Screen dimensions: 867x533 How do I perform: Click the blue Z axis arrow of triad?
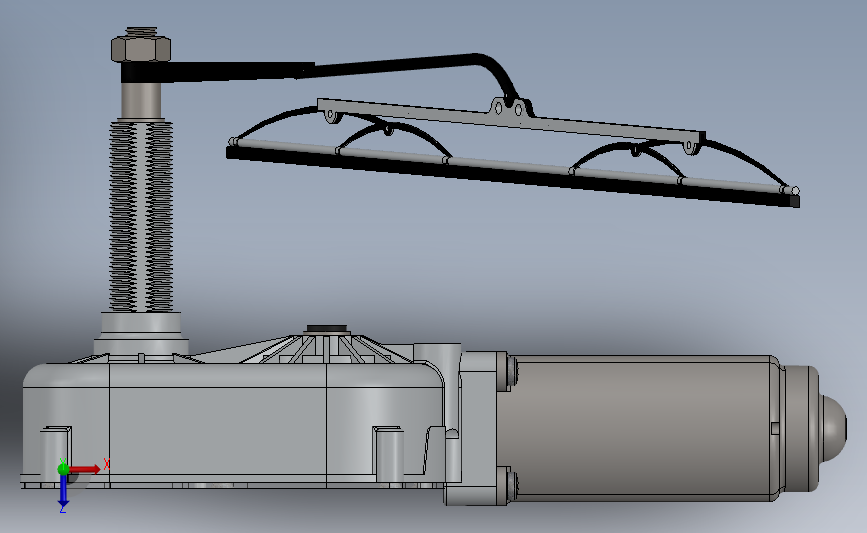click(63, 491)
